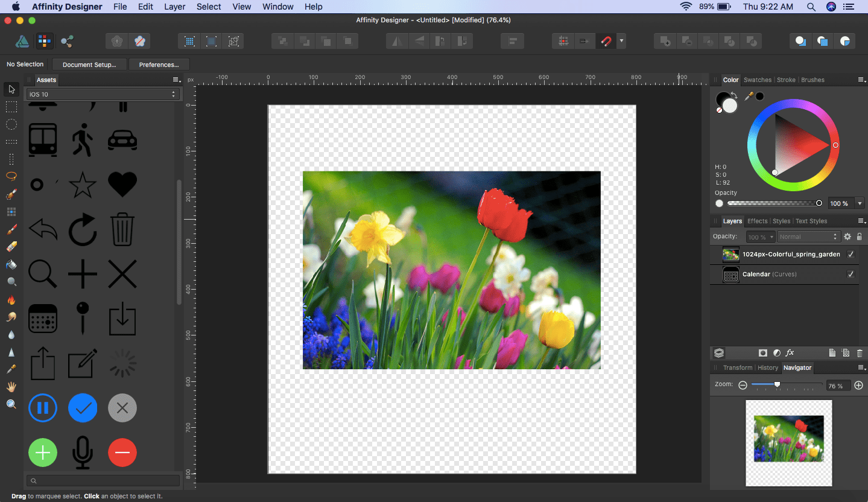
Task: Click the layer effects fx icon
Action: click(790, 353)
